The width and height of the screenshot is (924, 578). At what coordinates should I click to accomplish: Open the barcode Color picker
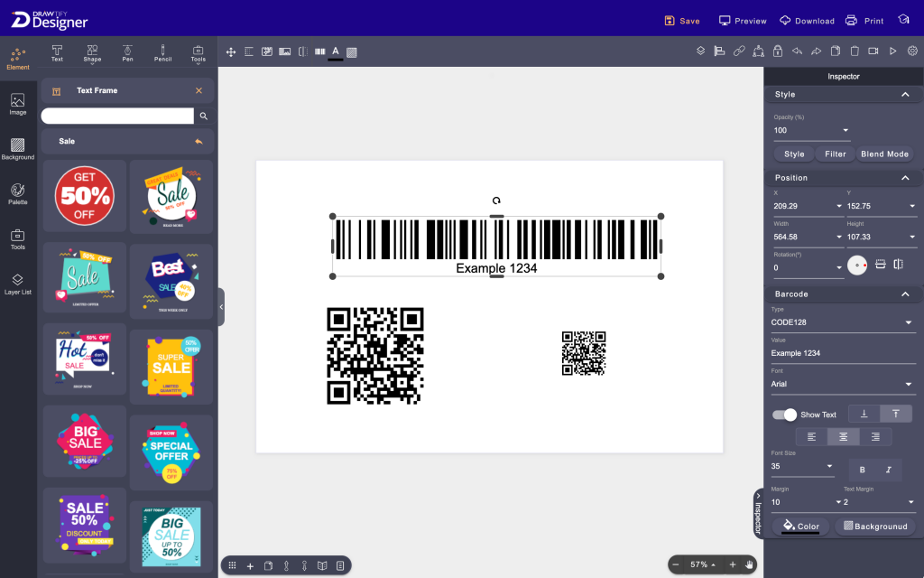[x=799, y=527]
